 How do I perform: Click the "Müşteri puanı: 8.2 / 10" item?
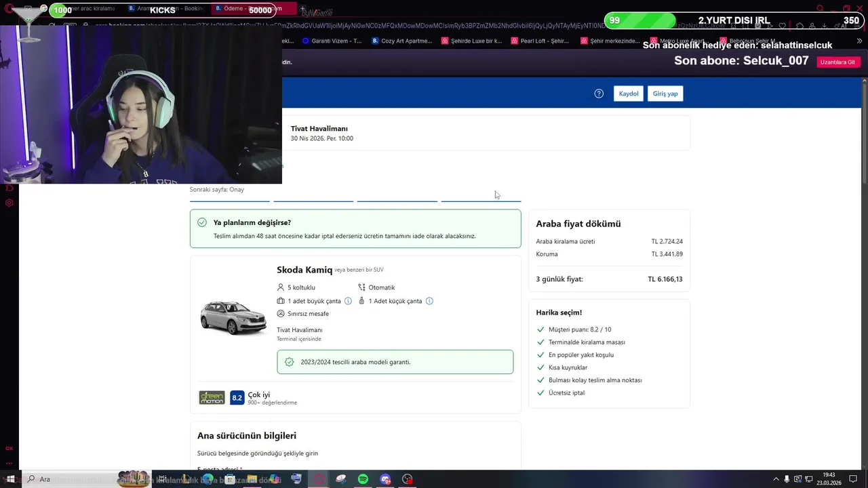[580, 329]
